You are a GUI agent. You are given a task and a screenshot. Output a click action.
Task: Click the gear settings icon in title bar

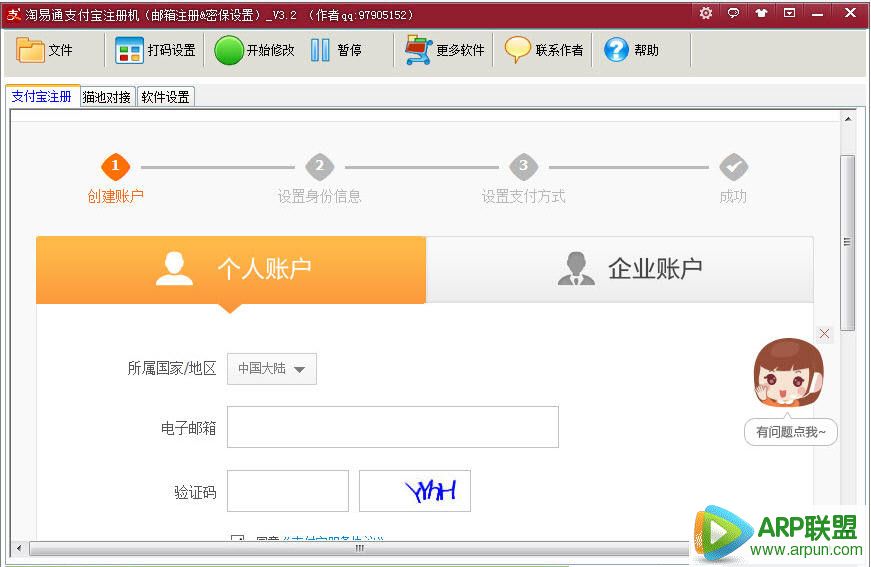point(705,13)
